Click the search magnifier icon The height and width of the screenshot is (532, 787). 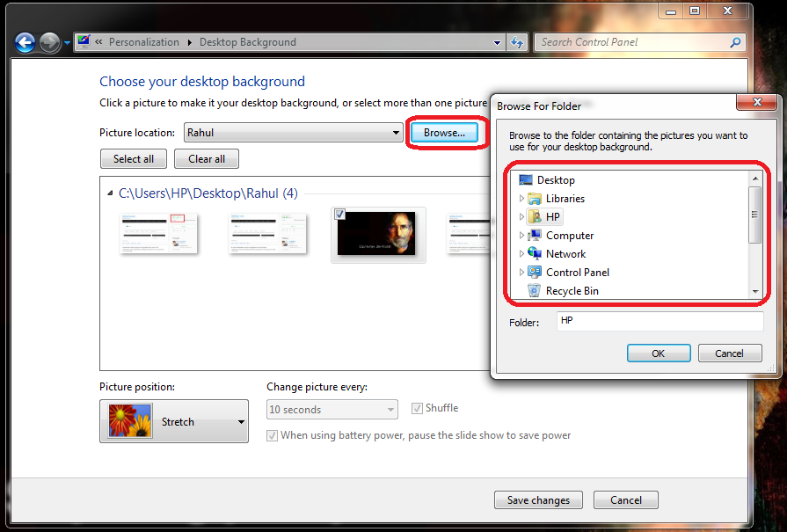[735, 42]
